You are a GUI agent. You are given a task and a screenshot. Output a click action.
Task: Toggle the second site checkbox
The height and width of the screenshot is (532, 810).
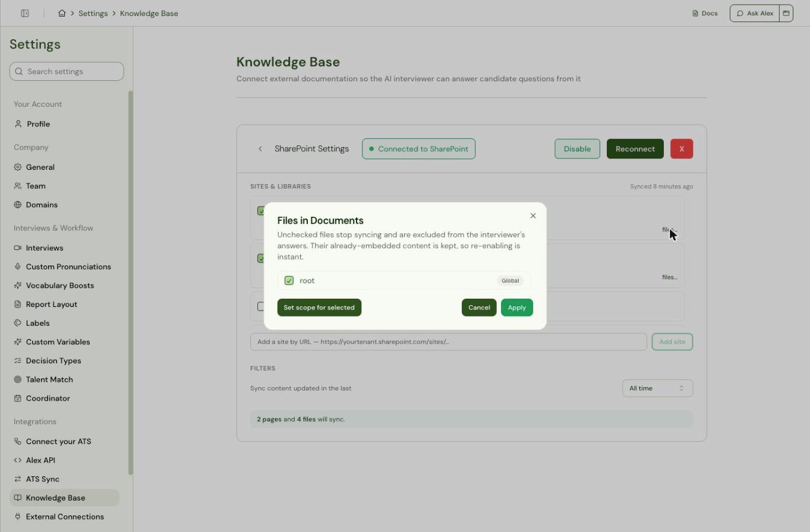click(260, 258)
